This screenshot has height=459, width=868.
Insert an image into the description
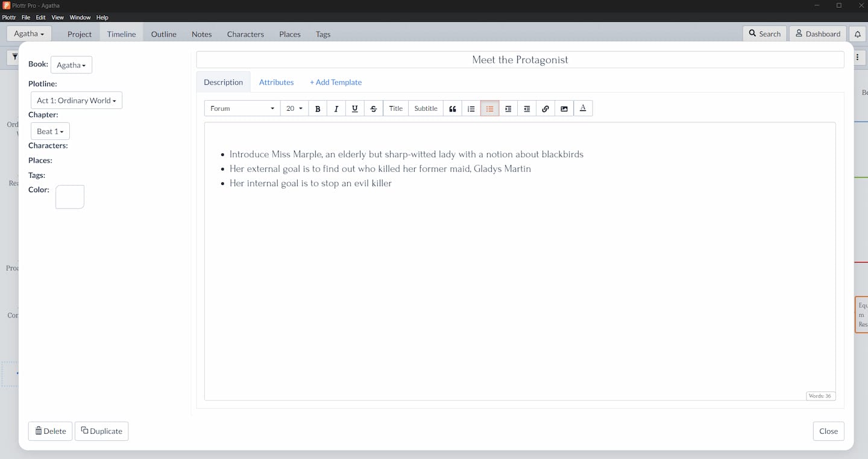564,108
